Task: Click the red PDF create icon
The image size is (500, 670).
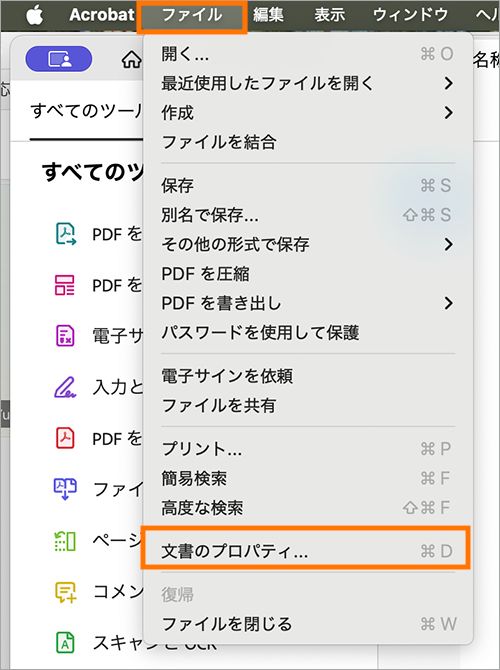Action: pos(65,438)
